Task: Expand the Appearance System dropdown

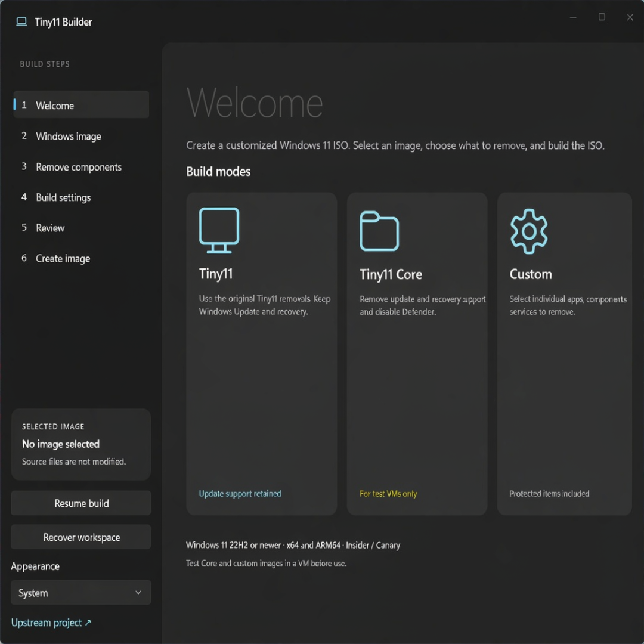Action: [81, 592]
